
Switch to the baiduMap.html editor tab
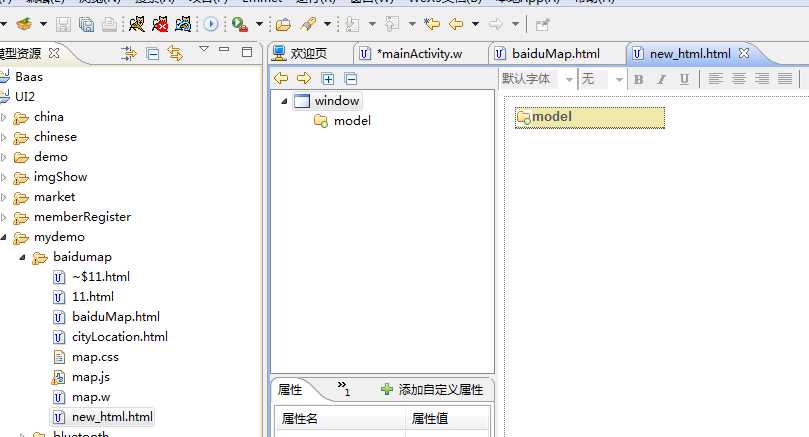coord(547,54)
